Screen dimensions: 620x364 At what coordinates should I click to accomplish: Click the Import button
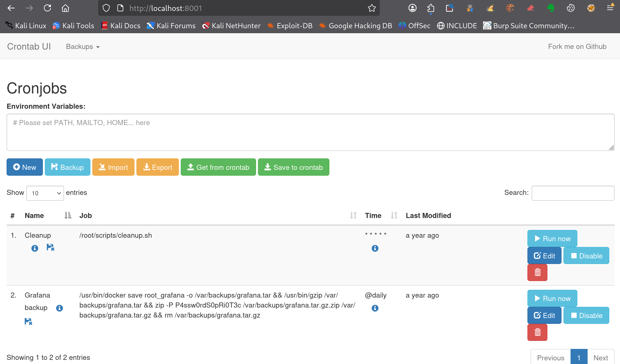click(x=113, y=167)
